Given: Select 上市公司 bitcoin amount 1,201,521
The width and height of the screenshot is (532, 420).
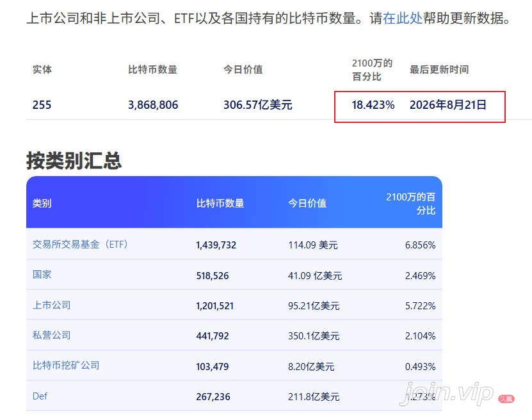Looking at the screenshot, I should [x=214, y=305].
